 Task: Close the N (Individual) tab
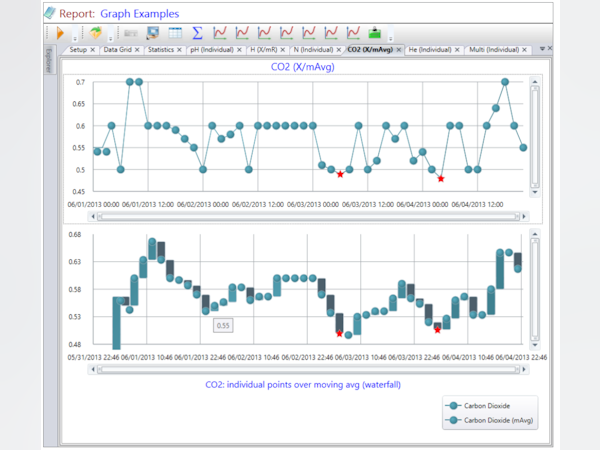(339, 50)
